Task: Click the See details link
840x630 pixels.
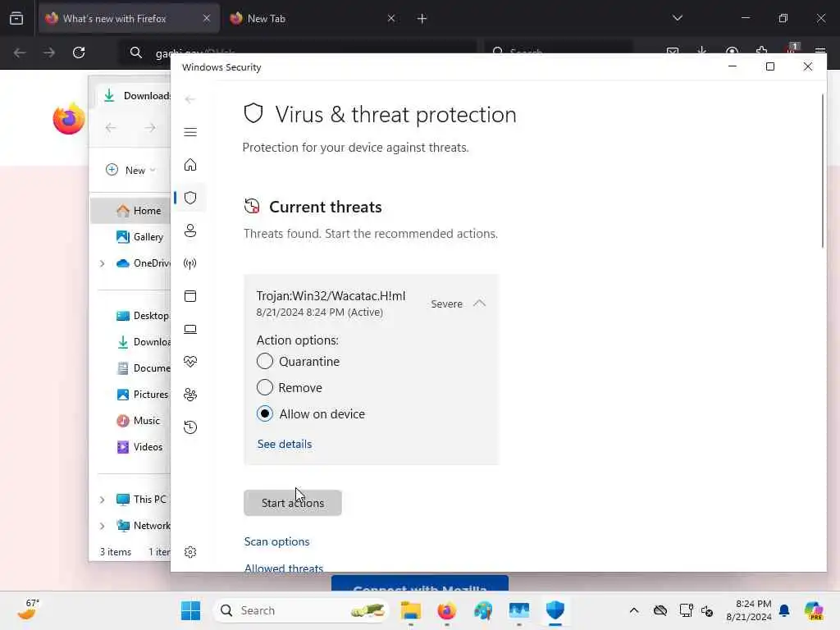Action: click(285, 444)
